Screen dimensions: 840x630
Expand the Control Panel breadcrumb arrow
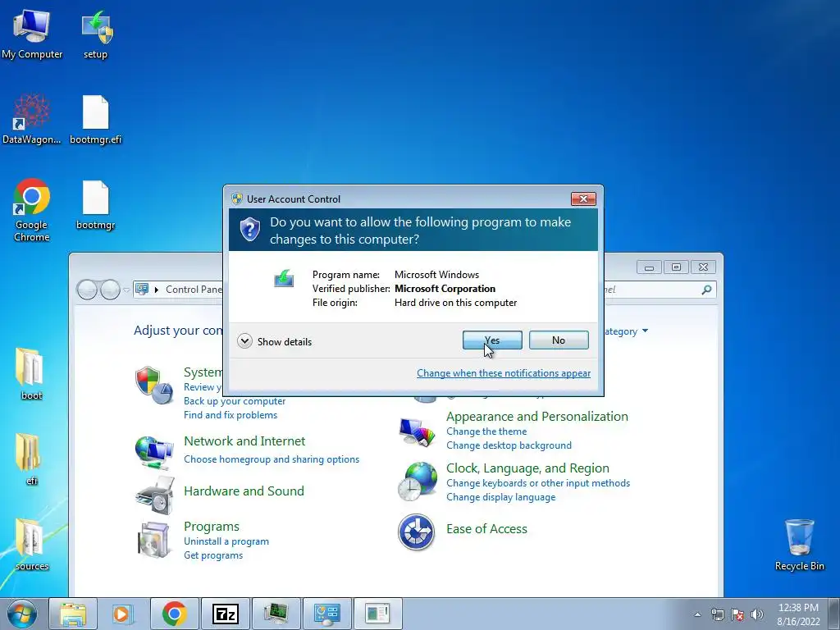point(157,290)
